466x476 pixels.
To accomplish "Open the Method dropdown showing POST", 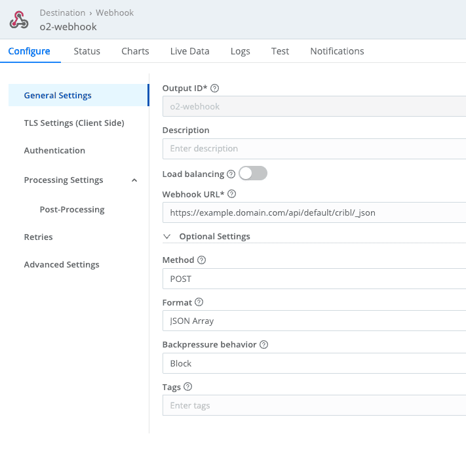I will tap(315, 279).
